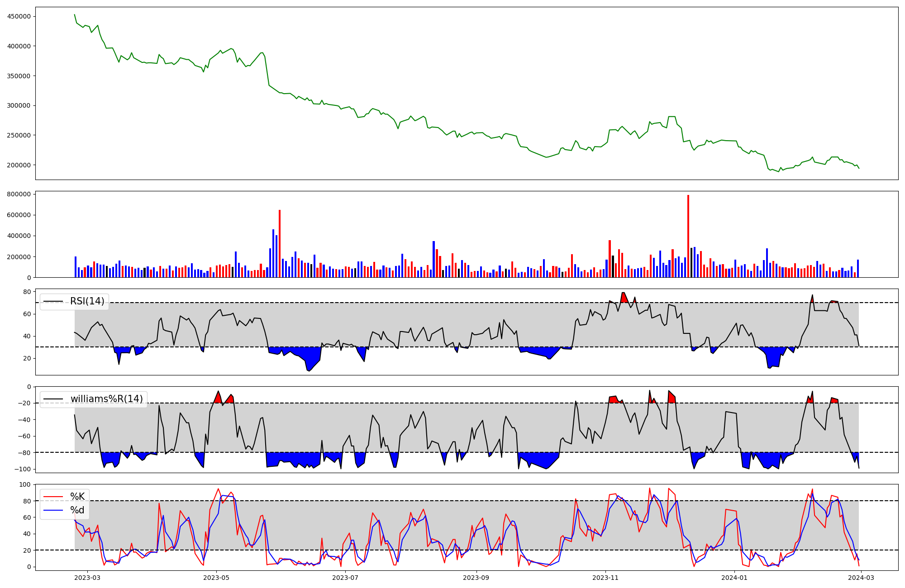
Task: Click the 450000 price axis label
Action: [x=19, y=17]
